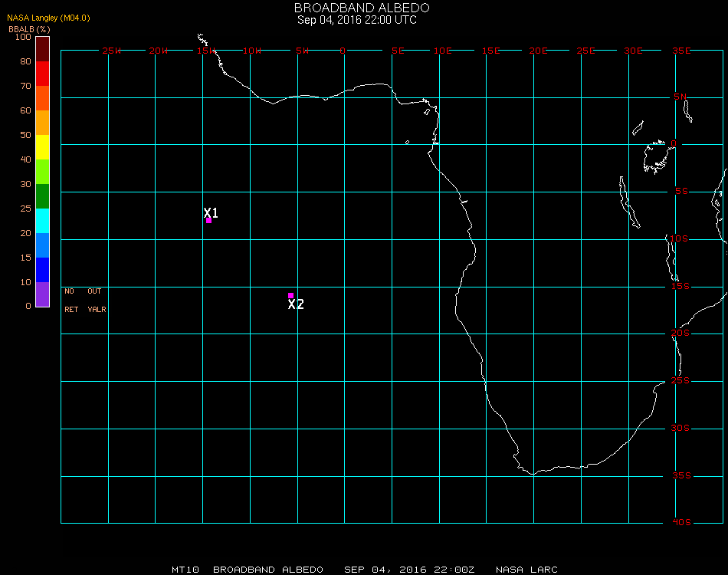The height and width of the screenshot is (575, 728).
Task: Pick the cyan 20-25 colorbar segment
Action: click(42, 221)
